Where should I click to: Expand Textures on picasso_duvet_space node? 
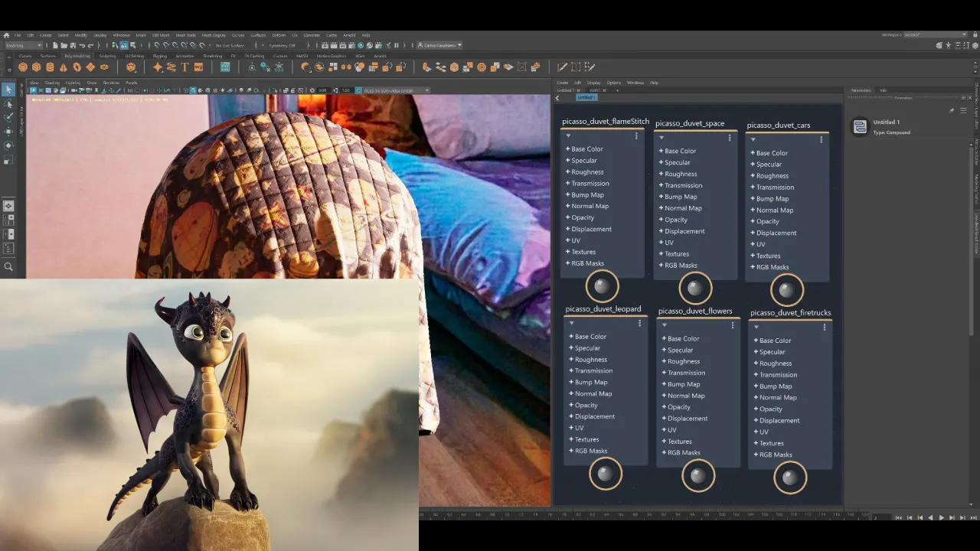pos(674,254)
